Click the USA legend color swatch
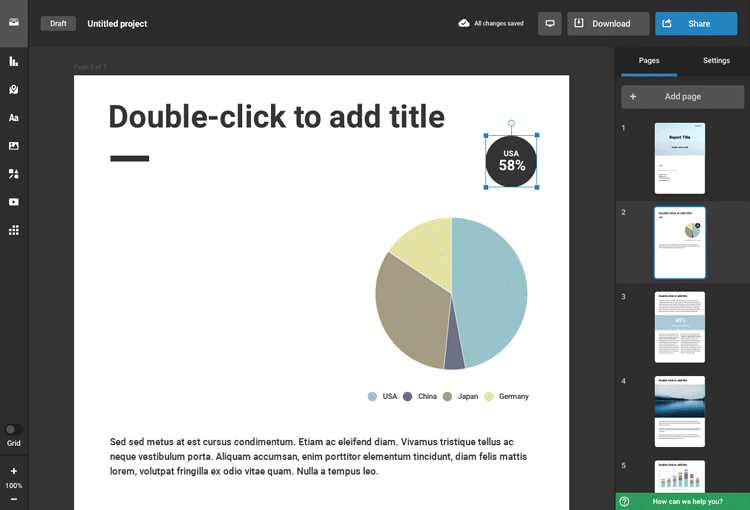This screenshot has height=510, width=750. [372, 397]
